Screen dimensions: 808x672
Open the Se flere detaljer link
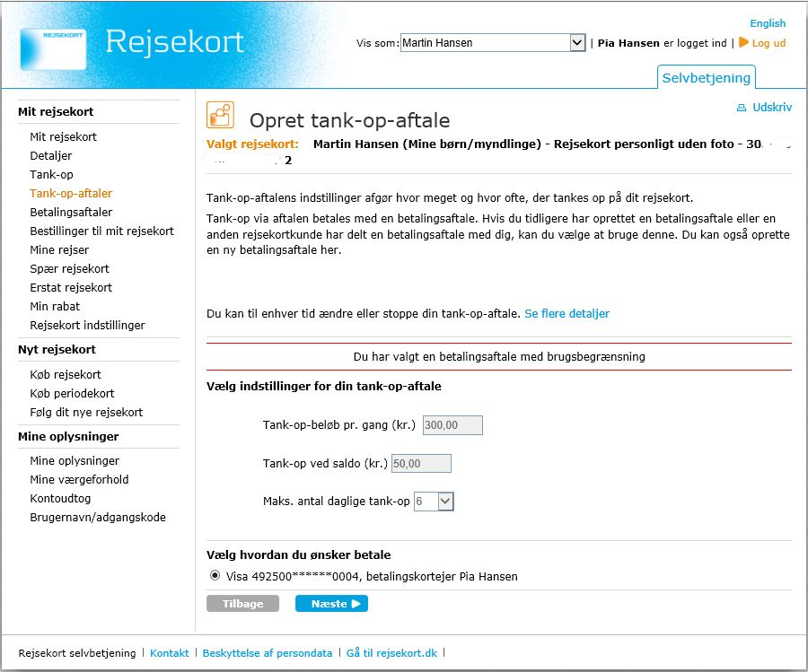tap(566, 313)
